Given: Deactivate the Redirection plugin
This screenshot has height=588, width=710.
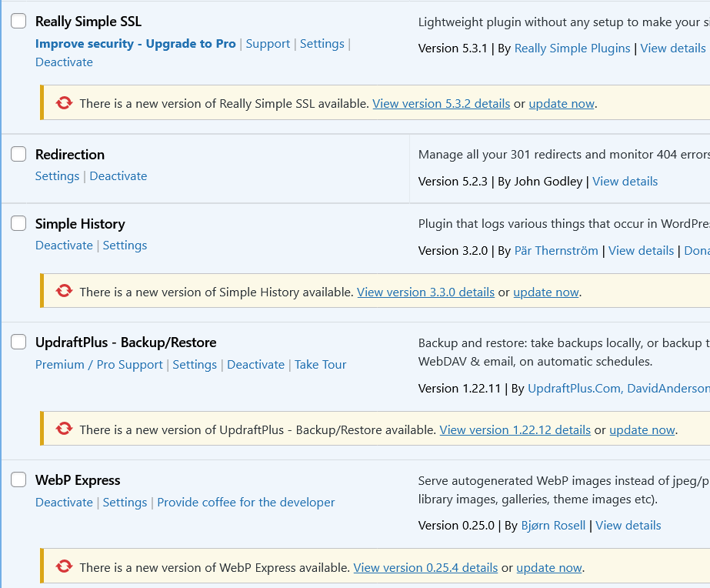Looking at the screenshot, I should click(118, 175).
